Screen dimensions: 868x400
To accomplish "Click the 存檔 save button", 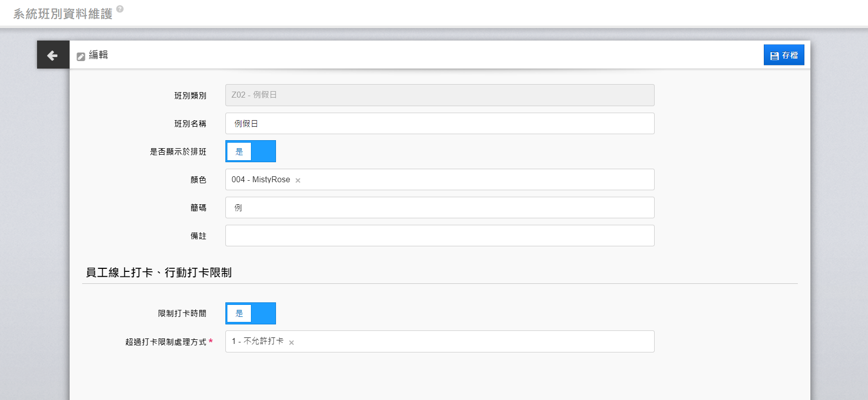I will pos(783,55).
